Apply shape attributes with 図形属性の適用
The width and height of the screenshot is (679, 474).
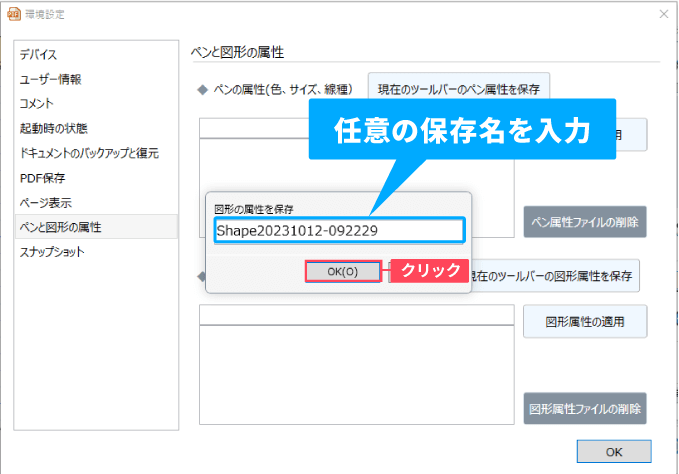[584, 322]
